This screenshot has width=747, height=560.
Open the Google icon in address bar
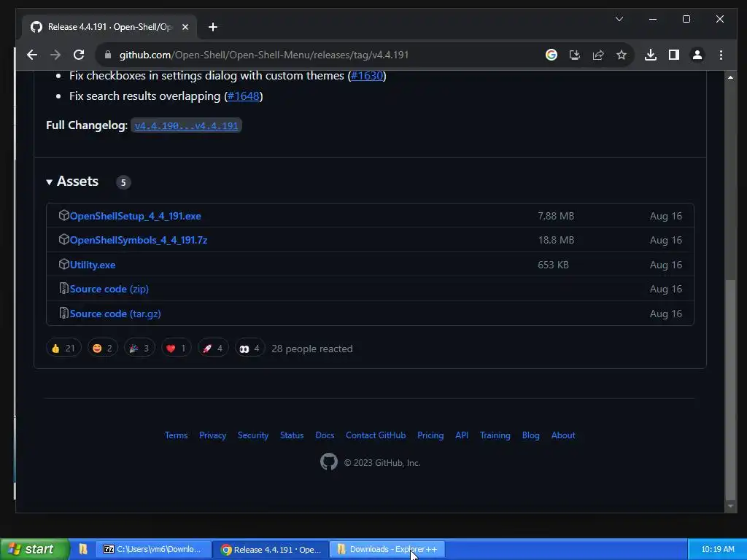pyautogui.click(x=551, y=55)
